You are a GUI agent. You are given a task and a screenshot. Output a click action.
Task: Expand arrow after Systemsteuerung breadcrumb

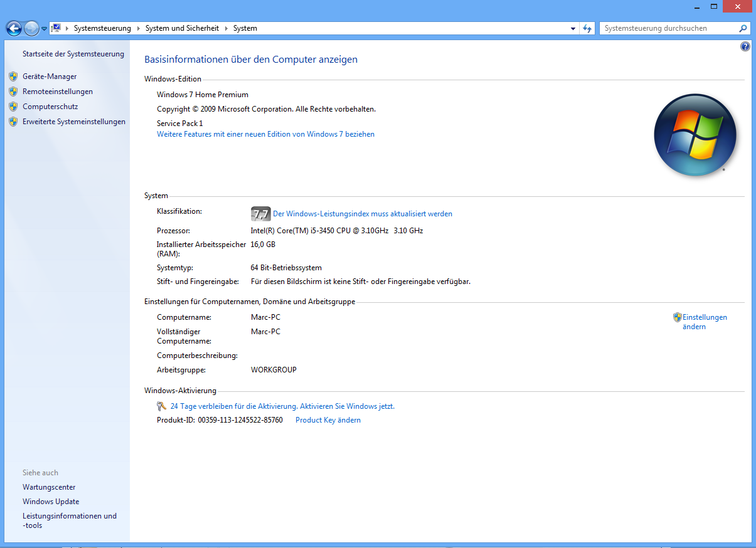139,28
